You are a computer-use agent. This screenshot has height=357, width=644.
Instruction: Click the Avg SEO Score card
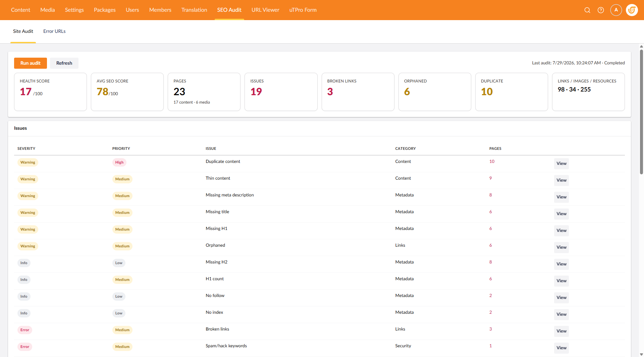coord(127,92)
